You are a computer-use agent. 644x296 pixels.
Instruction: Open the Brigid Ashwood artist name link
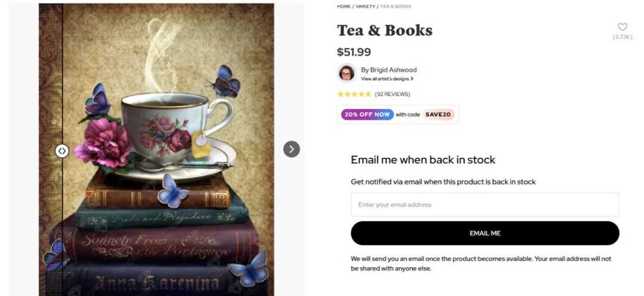tap(389, 70)
